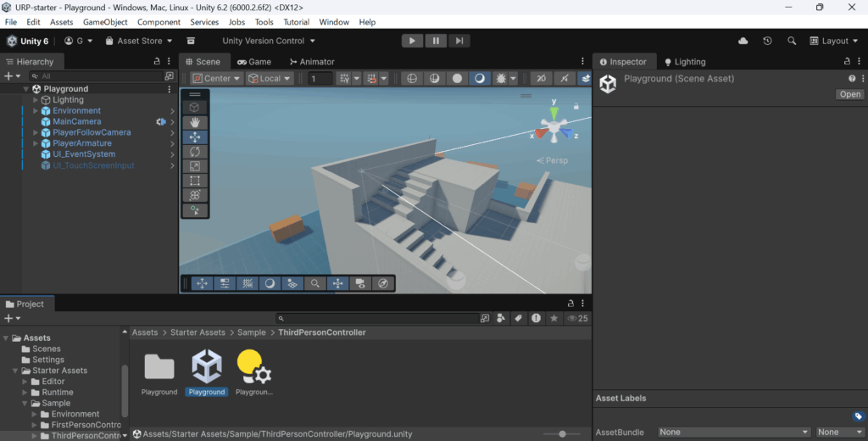868x441 pixels.
Task: Expand the Environment object in Hierarchy
Action: pyautogui.click(x=36, y=111)
